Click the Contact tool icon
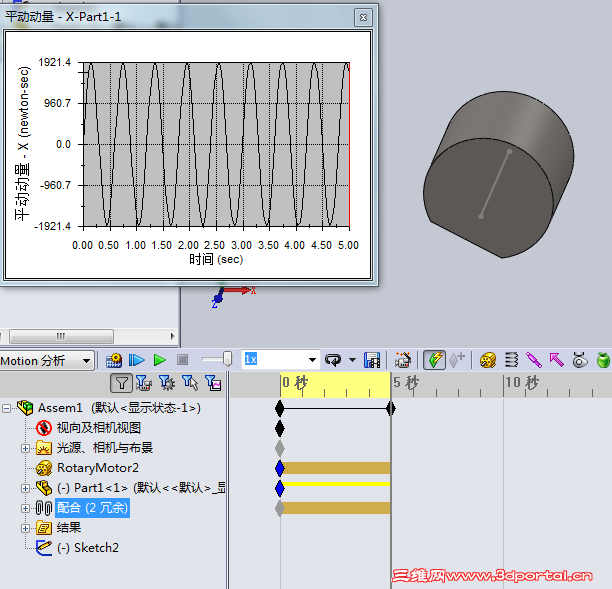This screenshot has width=612, height=589. (580, 360)
